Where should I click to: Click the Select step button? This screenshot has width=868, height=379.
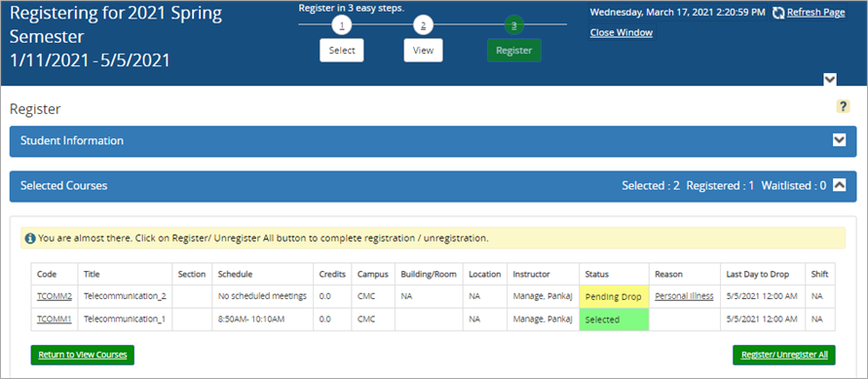click(342, 51)
